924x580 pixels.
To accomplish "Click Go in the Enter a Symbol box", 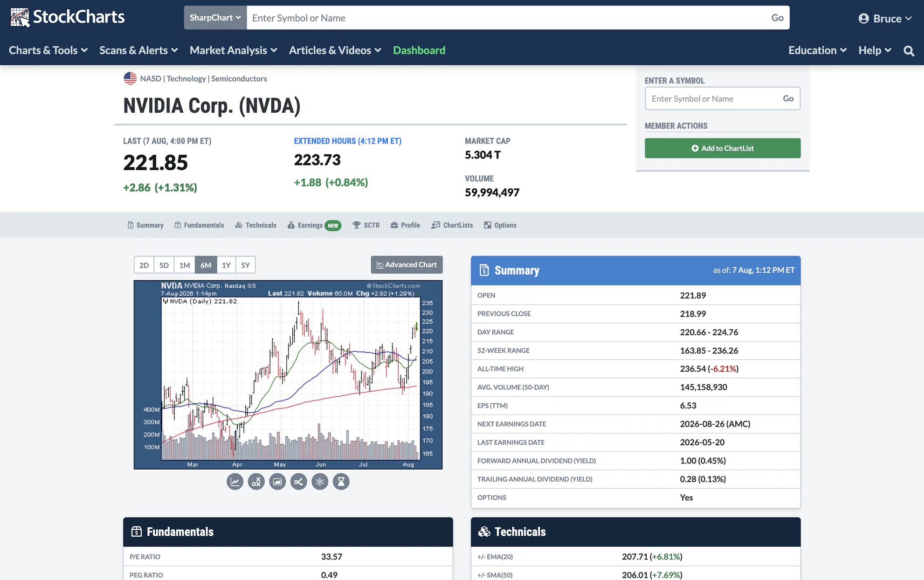I will pyautogui.click(x=788, y=98).
